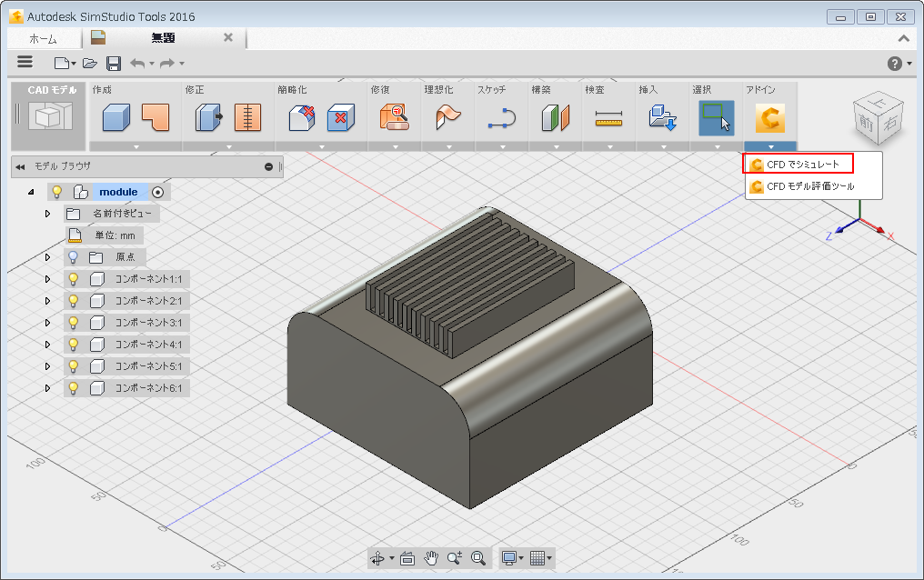Create a new document with the New icon
Viewport: 924px width, 580px height.
(62, 63)
